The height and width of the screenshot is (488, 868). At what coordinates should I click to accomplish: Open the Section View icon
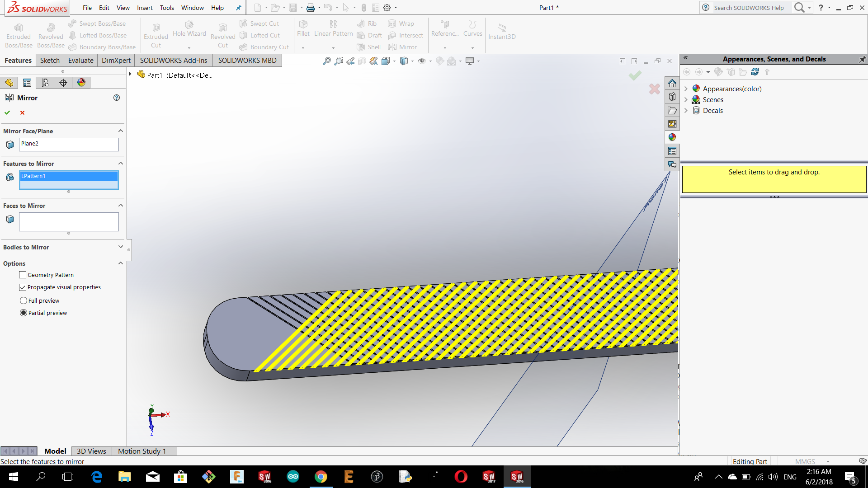coord(362,61)
